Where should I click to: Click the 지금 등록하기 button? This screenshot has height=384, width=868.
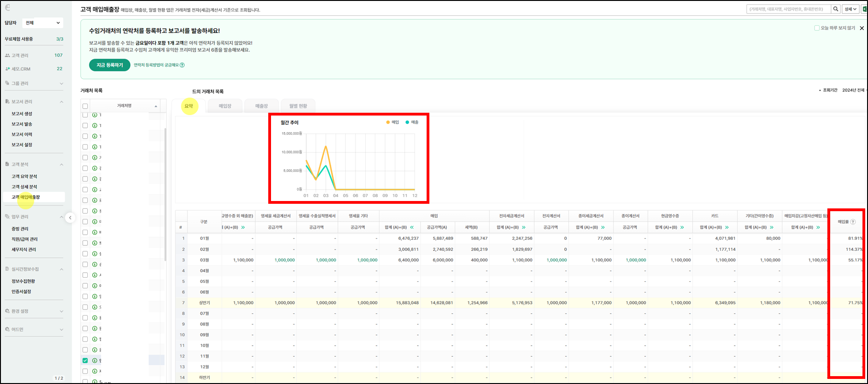point(109,65)
